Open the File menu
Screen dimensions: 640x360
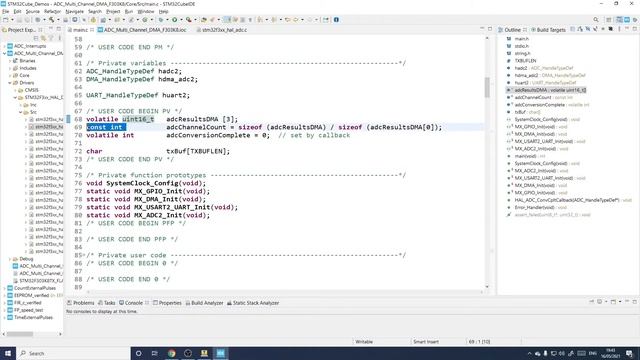click(5, 11)
